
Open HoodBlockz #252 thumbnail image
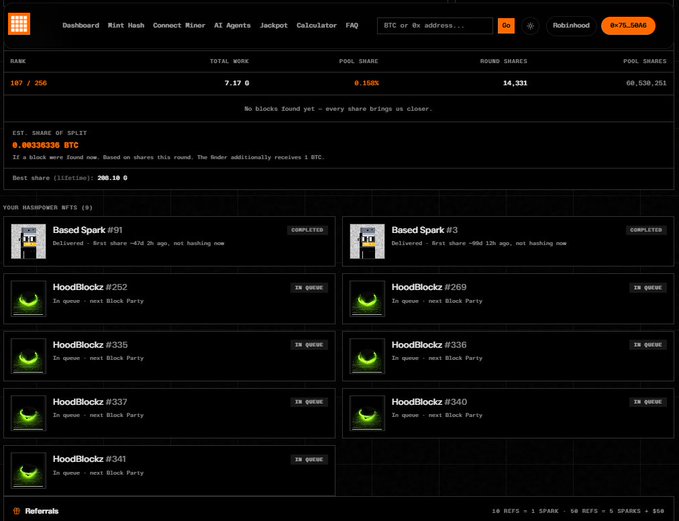[x=29, y=298]
